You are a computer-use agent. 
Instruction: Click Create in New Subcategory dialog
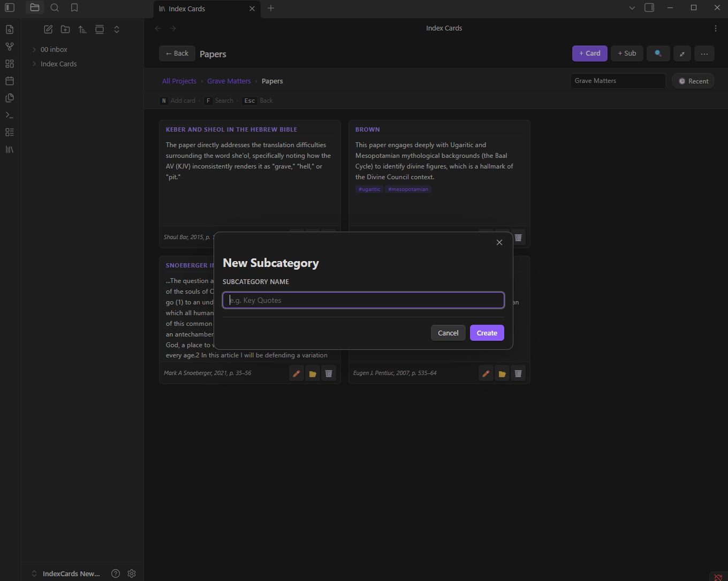point(487,333)
